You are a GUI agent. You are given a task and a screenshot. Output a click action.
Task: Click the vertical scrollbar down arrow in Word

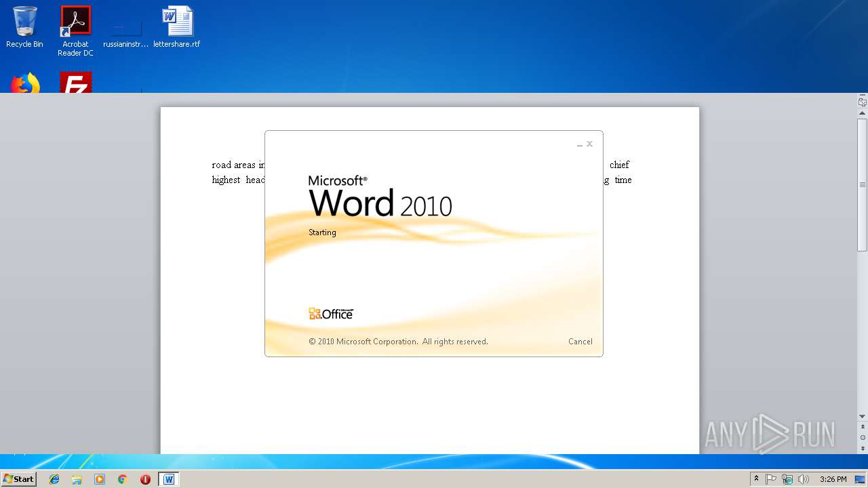[862, 416]
